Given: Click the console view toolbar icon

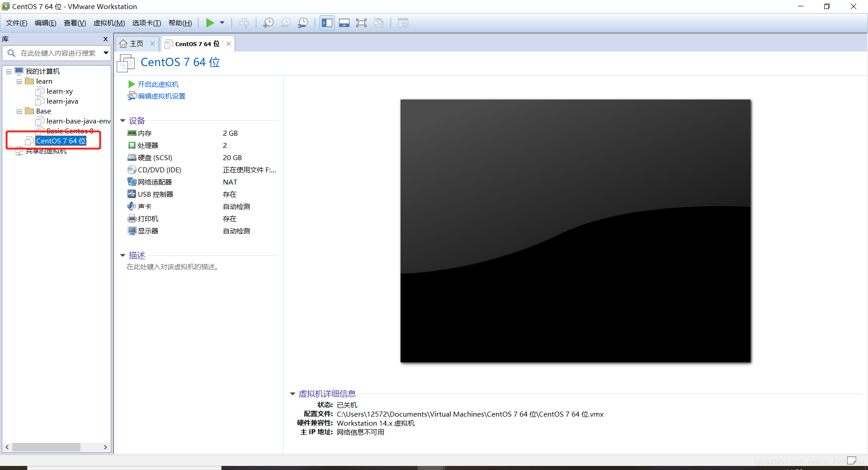Looking at the screenshot, I should [403, 23].
